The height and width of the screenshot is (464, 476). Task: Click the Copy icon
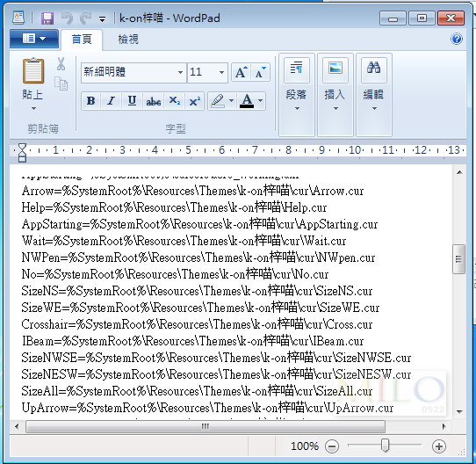pos(61,83)
